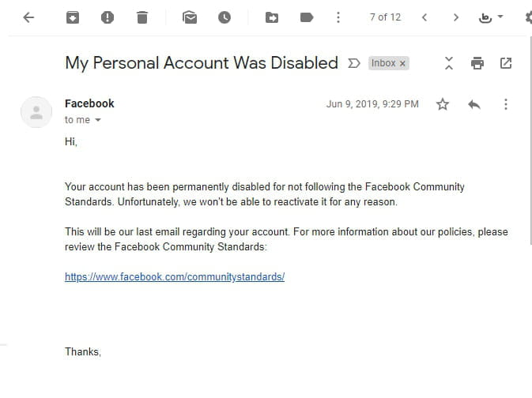The width and height of the screenshot is (532, 398).
Task: Snooze this email with clock icon
Action: pos(224,17)
